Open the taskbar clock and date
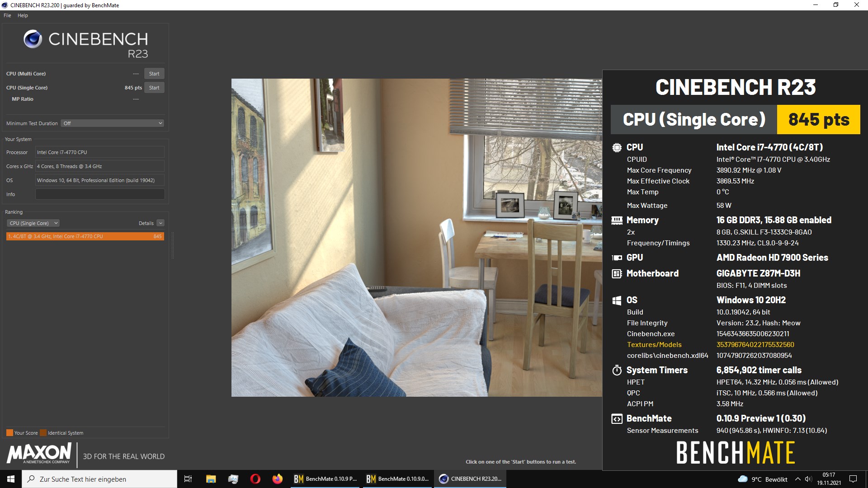 (829, 479)
